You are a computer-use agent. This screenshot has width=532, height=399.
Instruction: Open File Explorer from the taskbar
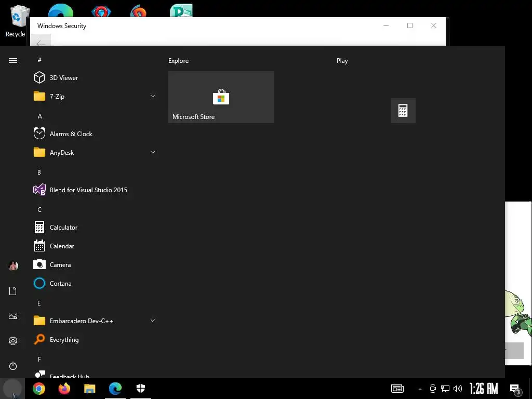[x=90, y=389]
